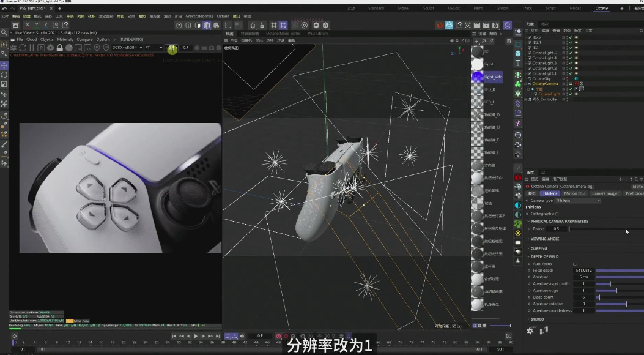Click the Live Viewer send-scene Octane icon
Image resolution: width=644 pixels, height=355 pixels.
pos(13,48)
